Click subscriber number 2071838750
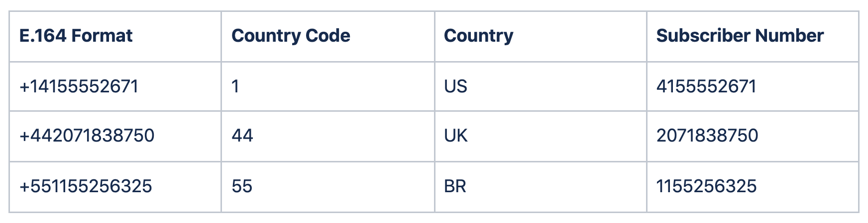Image resolution: width=868 pixels, height=223 pixels. [x=707, y=136]
